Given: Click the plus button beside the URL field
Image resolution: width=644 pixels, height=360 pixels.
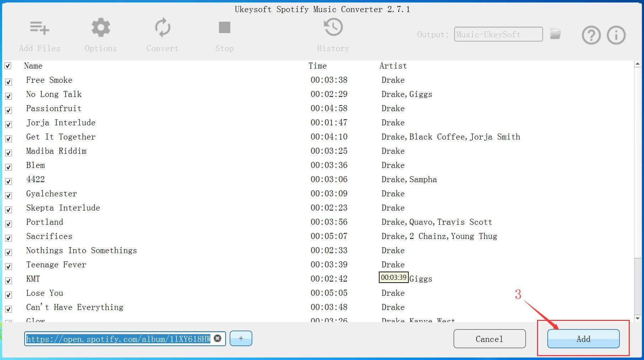Looking at the screenshot, I should pos(241,338).
